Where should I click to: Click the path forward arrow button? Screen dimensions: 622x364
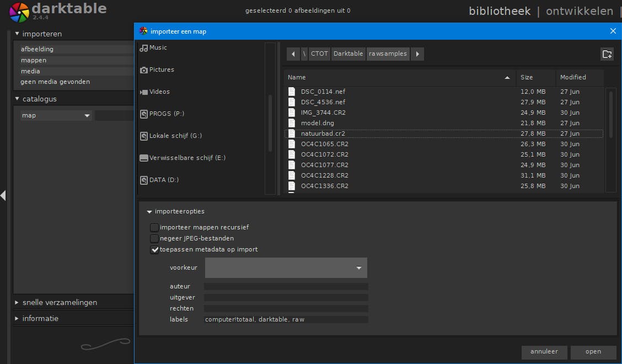tap(417, 54)
